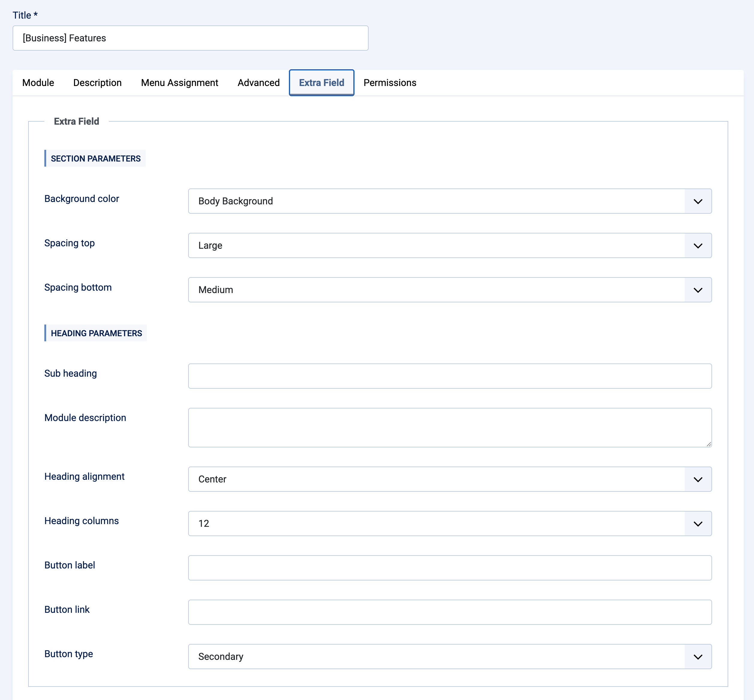Switch to the Module tab
Screen dimensions: 754x700
click(x=38, y=83)
